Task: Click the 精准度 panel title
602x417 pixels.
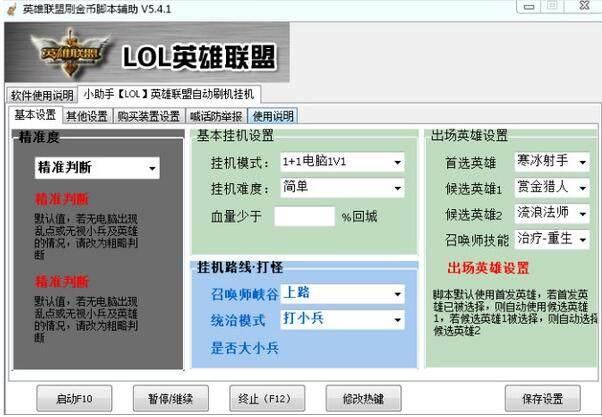Action: (x=39, y=137)
